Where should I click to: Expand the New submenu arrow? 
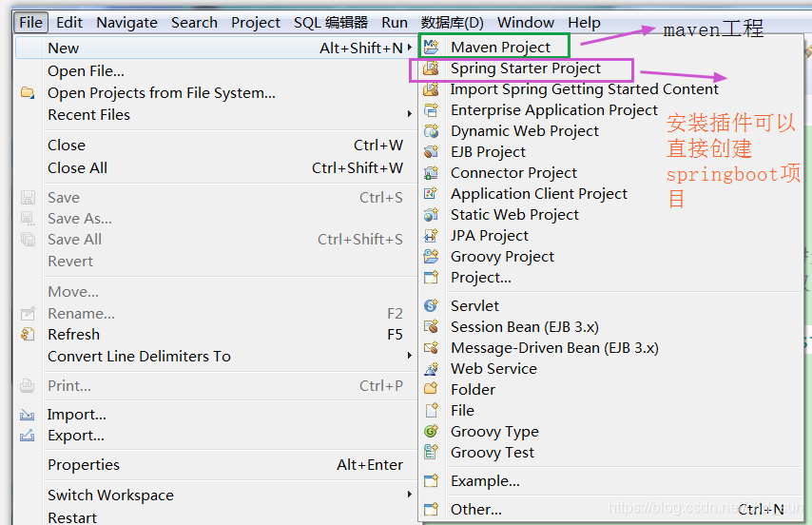pos(409,48)
